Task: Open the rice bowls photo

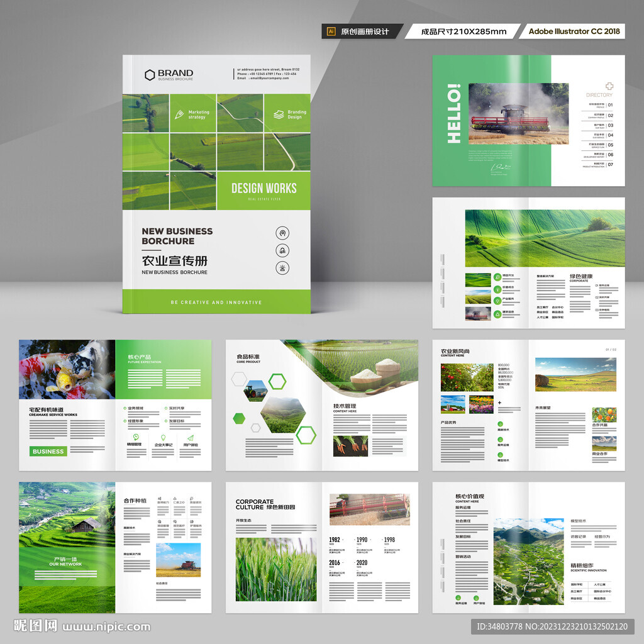Action: [376, 376]
